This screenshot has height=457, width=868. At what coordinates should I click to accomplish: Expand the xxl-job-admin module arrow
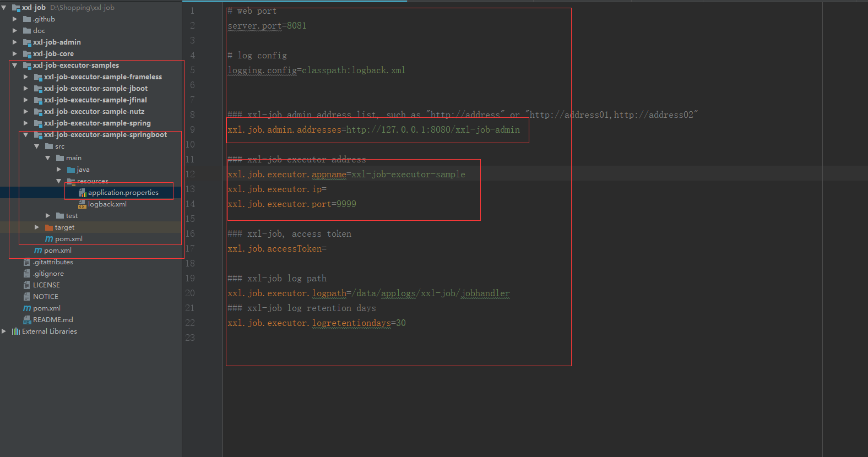(15, 42)
